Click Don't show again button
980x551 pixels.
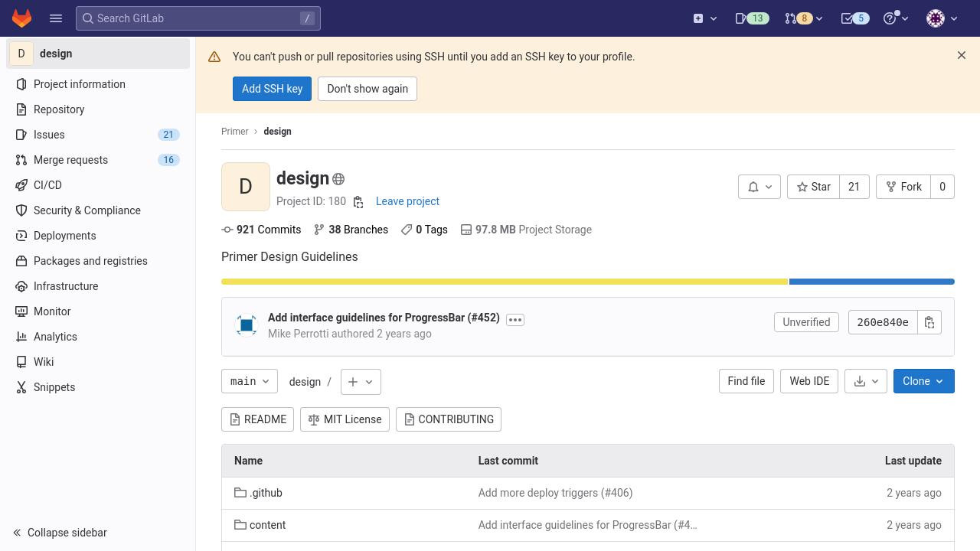pyautogui.click(x=367, y=89)
